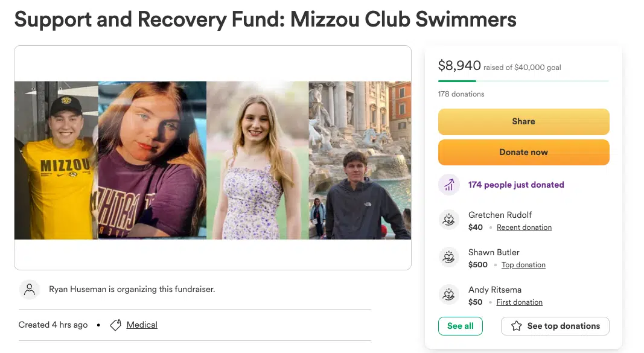Click the Medical category tag icon
The image size is (644, 353).
pyautogui.click(x=115, y=325)
